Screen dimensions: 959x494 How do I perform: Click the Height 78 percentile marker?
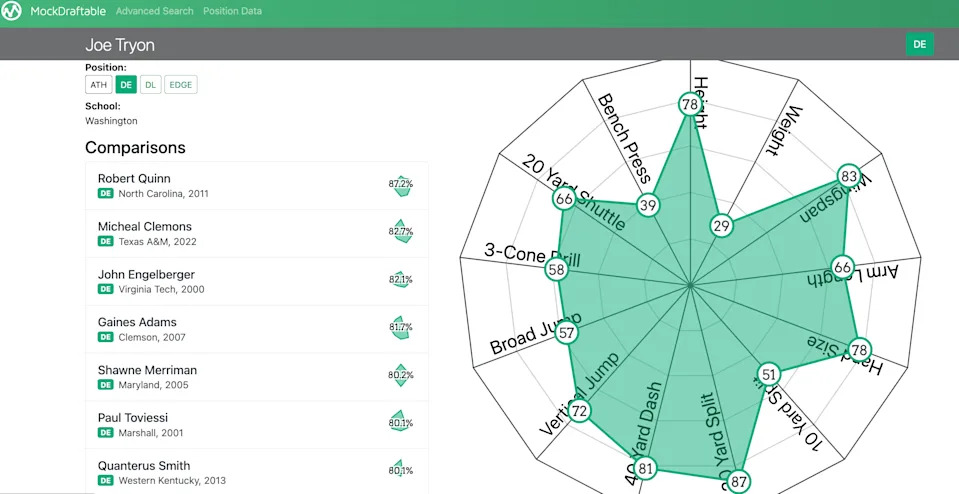point(690,104)
